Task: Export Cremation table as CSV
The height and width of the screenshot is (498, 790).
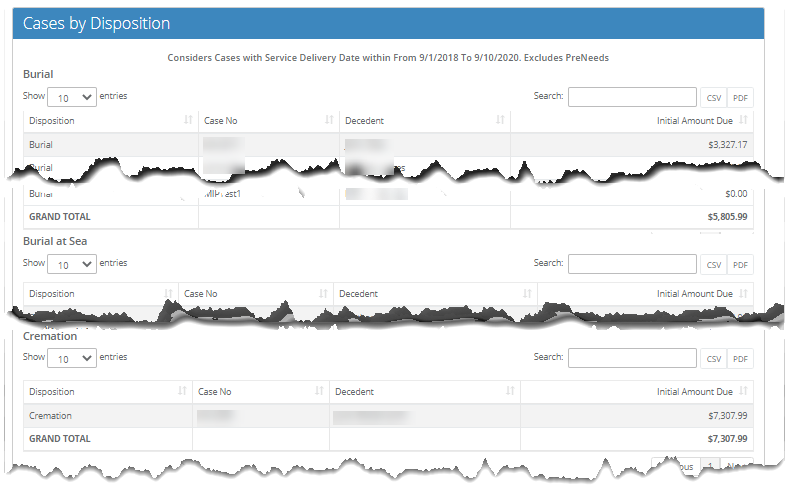Action: [x=713, y=359]
